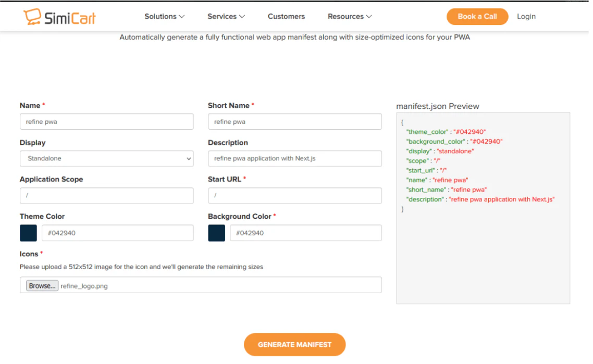Click the Login link
The image size is (593, 364).
click(526, 16)
